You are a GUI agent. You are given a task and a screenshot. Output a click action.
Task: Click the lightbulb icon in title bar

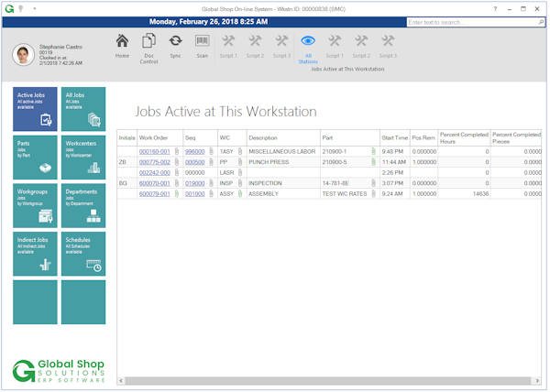21,9
